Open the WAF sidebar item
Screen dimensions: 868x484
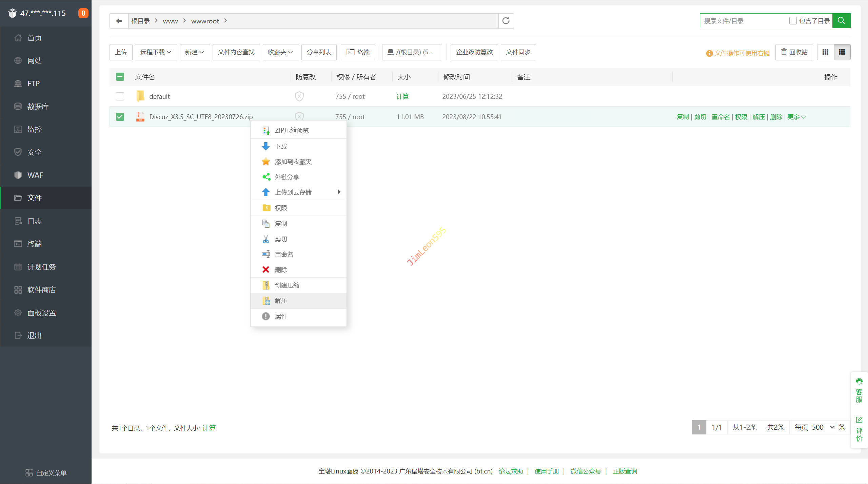pos(35,175)
